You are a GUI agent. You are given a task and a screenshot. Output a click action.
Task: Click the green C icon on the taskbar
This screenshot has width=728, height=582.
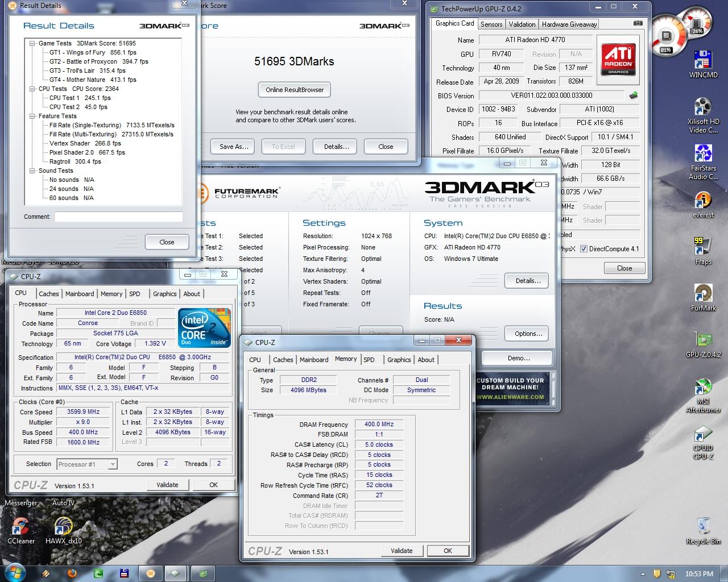tap(98, 573)
